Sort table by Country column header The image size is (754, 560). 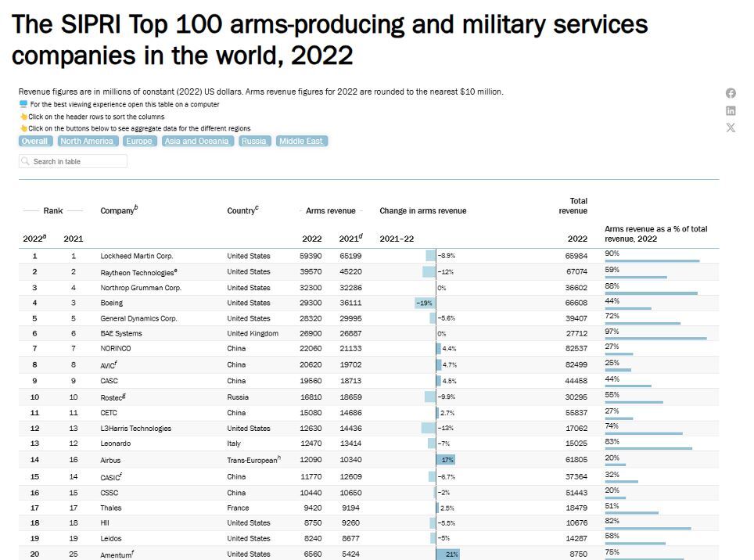click(x=242, y=210)
